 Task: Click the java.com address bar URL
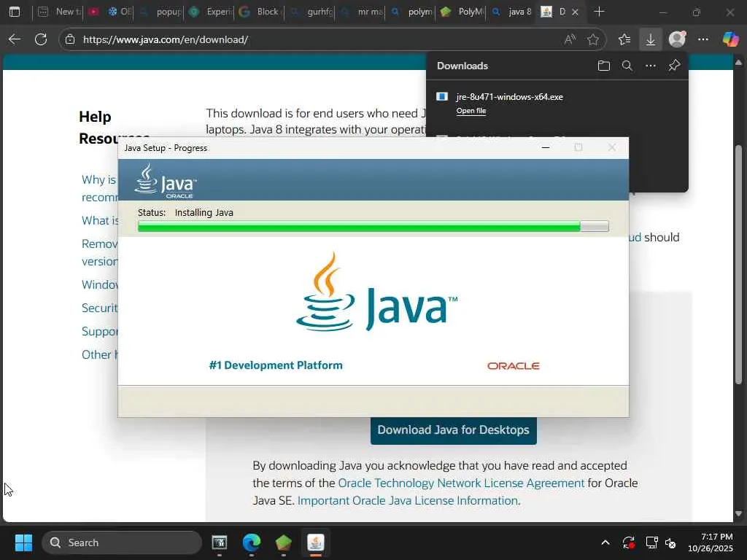coord(166,39)
